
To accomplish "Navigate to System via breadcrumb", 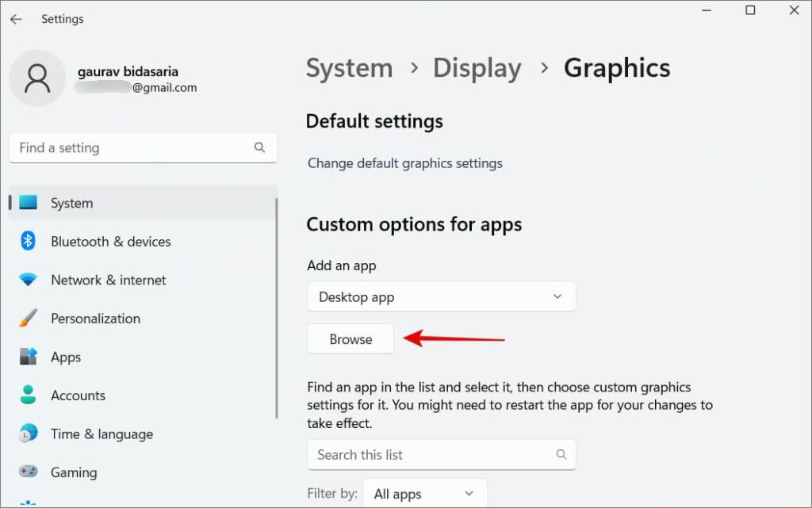I will [349, 68].
